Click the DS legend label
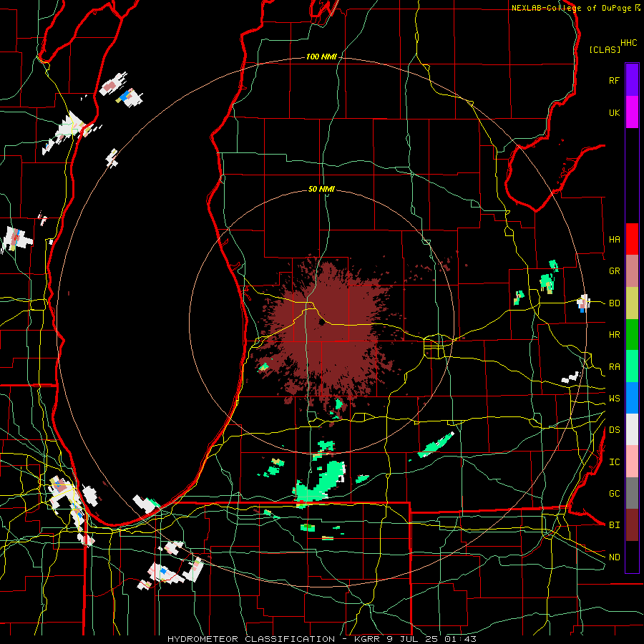Screen dimensions: 644x644 [x=614, y=430]
